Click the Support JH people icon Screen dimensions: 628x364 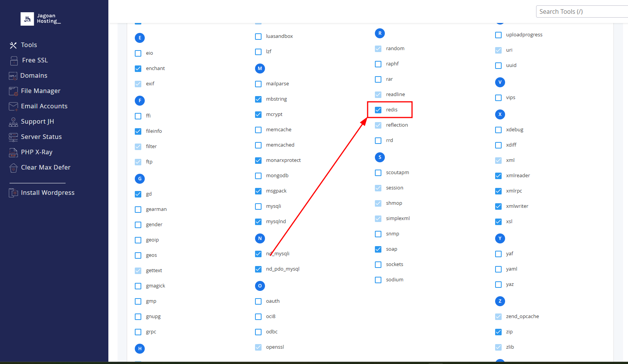(13, 122)
